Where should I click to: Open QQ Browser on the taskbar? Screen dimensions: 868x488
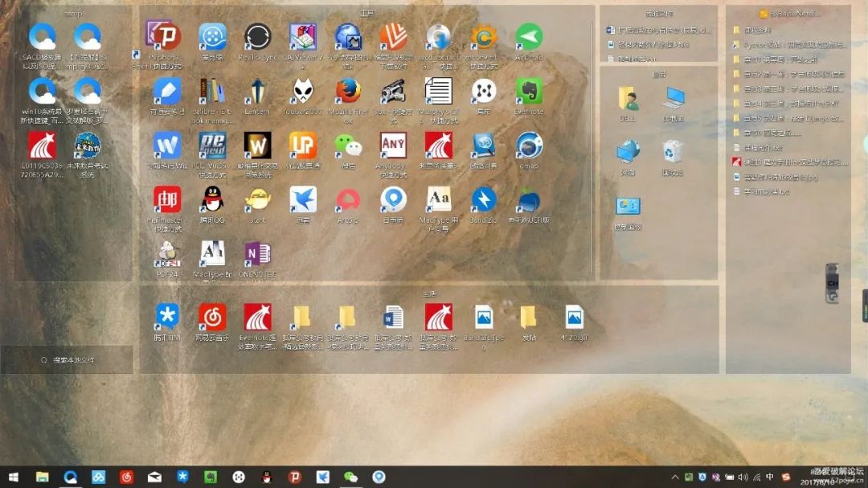coord(70,477)
